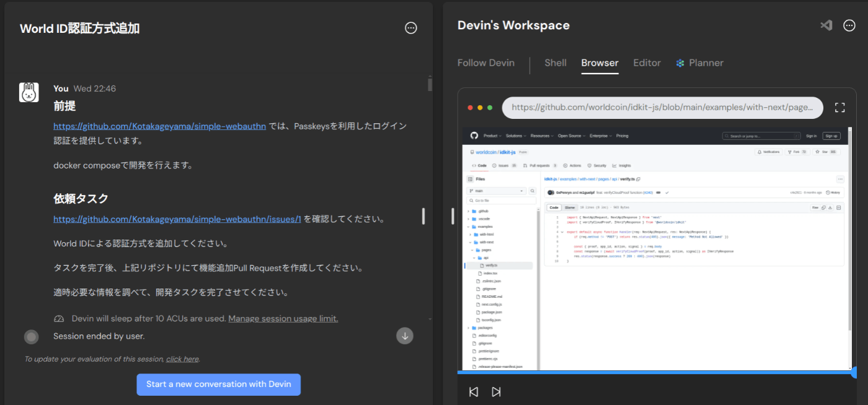Open the GitHub Issues tab

tap(504, 165)
